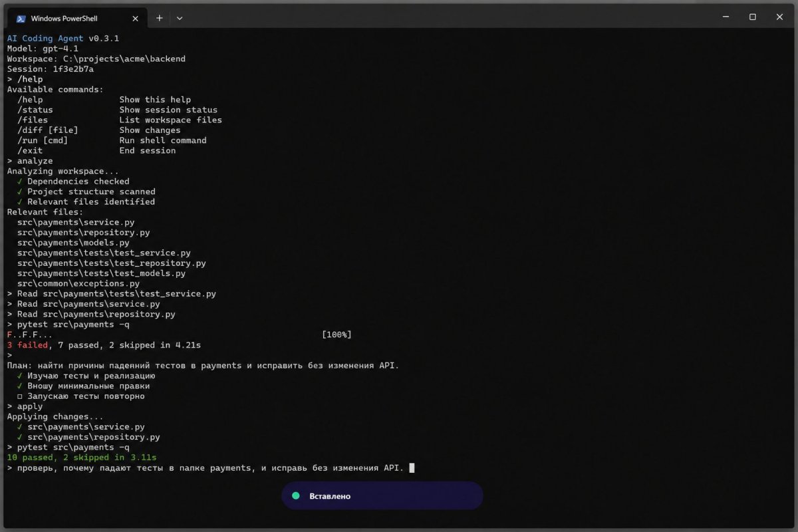The height and width of the screenshot is (532, 798).
Task: Click the 'Read src\payments\tests\test_service.py' command line
Action: point(112,294)
